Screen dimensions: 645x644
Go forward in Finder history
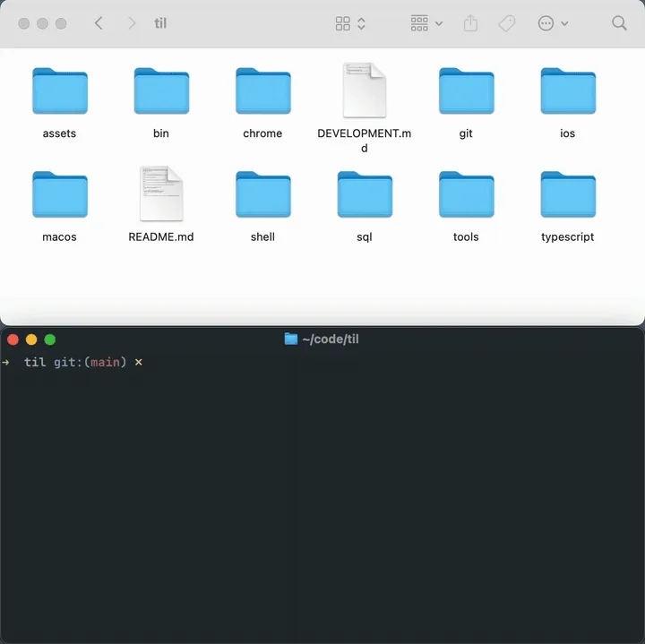click(x=132, y=23)
